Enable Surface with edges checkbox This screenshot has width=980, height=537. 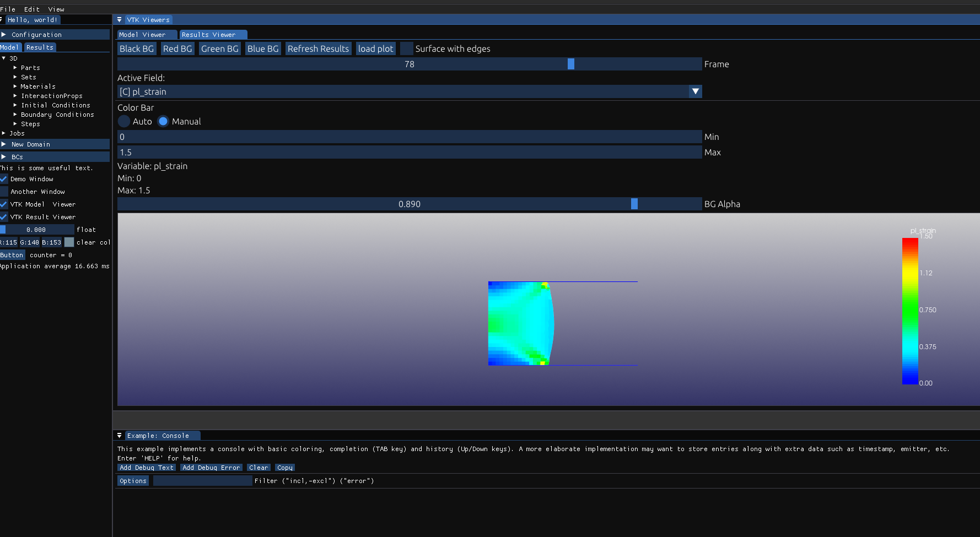407,49
